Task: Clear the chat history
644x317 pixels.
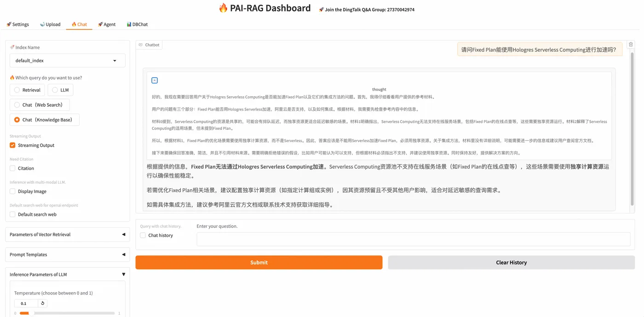Action: click(512, 262)
